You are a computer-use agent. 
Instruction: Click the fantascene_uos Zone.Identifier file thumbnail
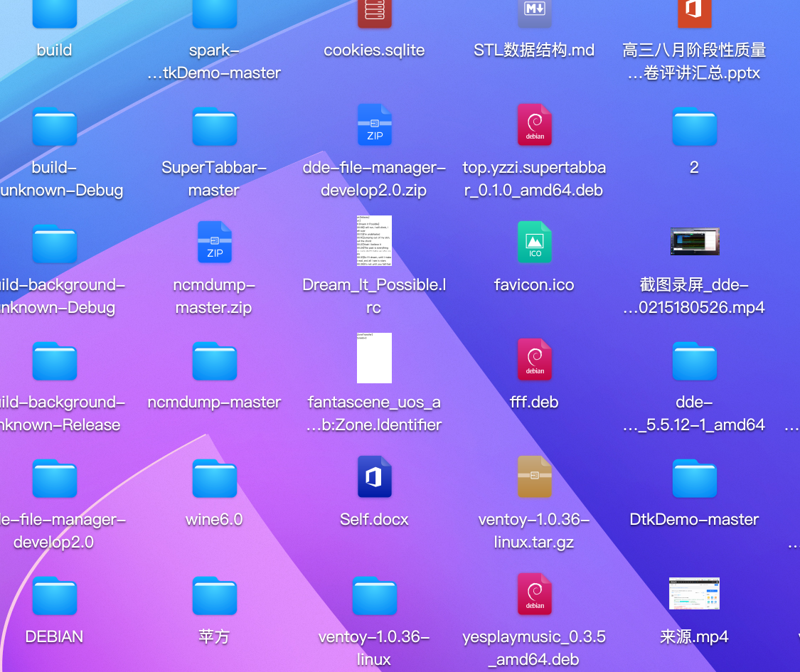[374, 358]
